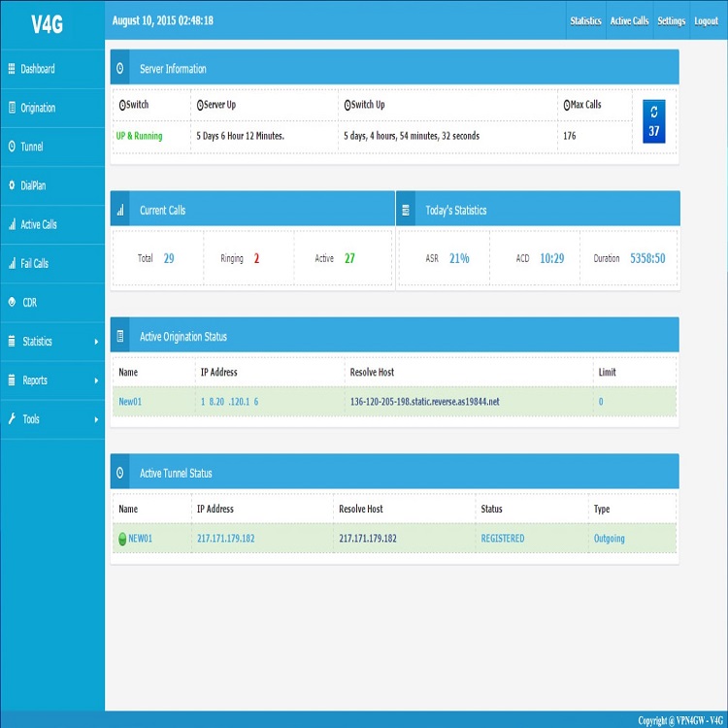
Task: Click the Fail Calls bars icon
Action: pos(12,263)
